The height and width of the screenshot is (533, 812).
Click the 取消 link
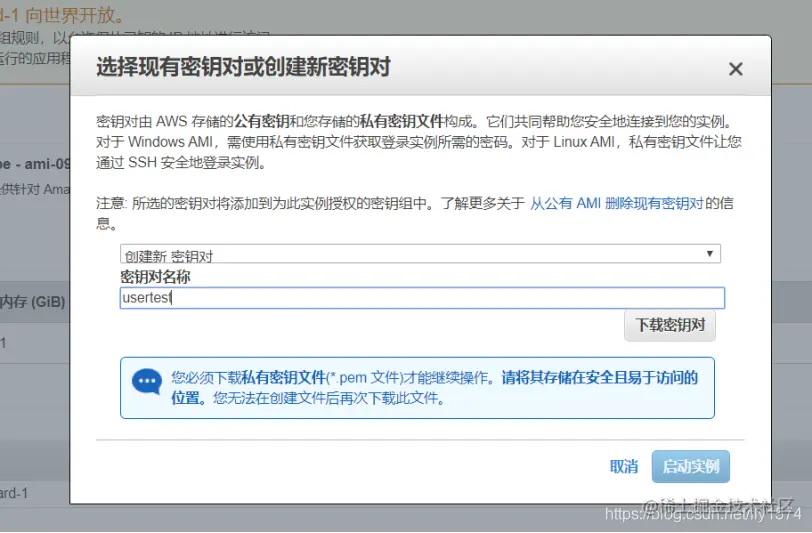pyautogui.click(x=624, y=467)
